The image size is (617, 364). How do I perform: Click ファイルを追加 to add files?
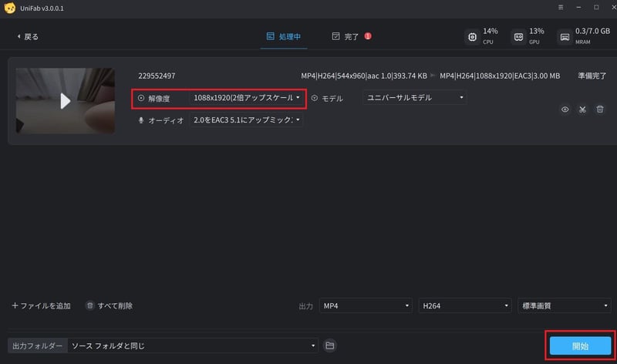point(42,306)
